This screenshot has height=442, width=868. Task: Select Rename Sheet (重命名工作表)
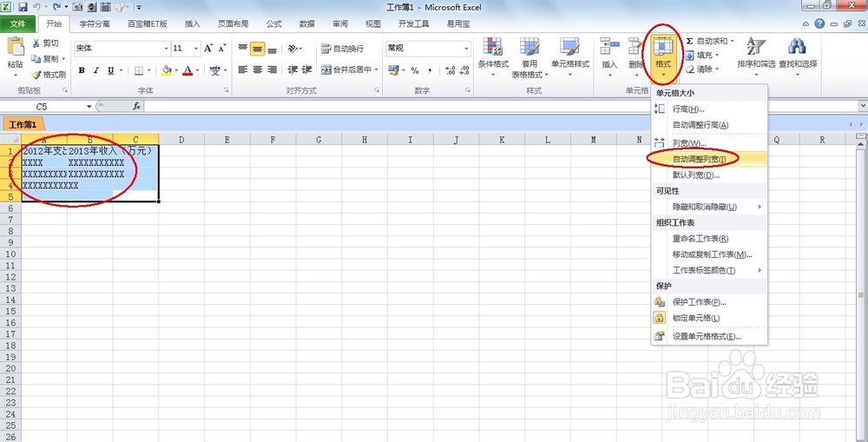click(x=709, y=239)
